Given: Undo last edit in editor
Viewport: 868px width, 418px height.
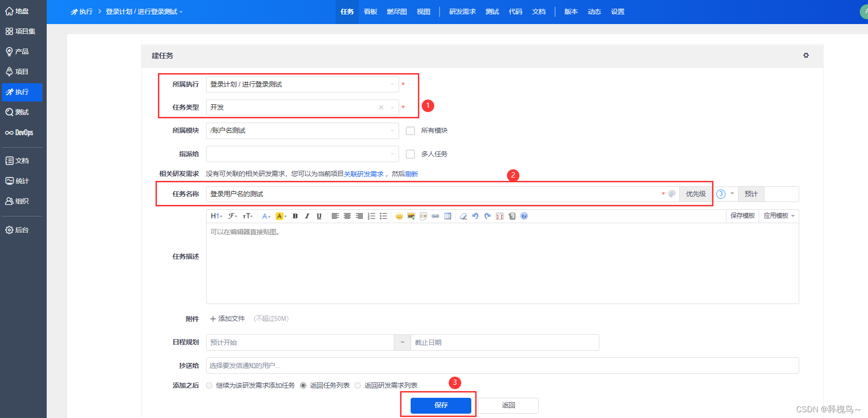Looking at the screenshot, I should 475,216.
